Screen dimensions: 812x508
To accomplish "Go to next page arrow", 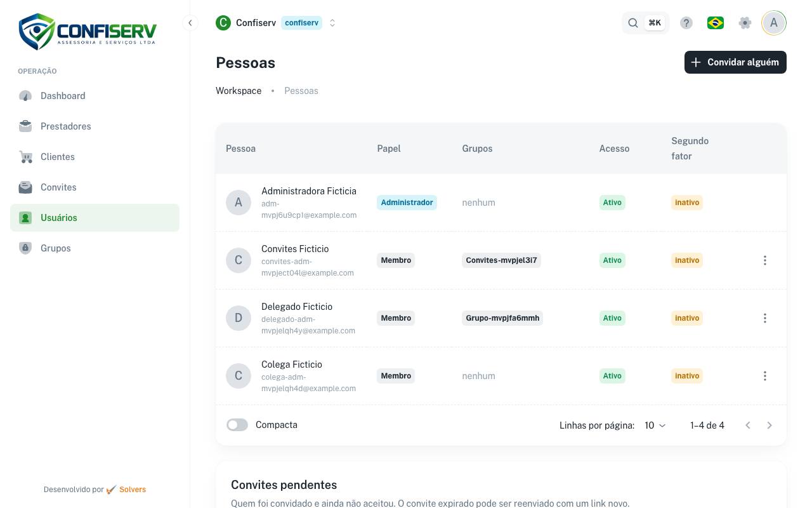I will coord(769,425).
